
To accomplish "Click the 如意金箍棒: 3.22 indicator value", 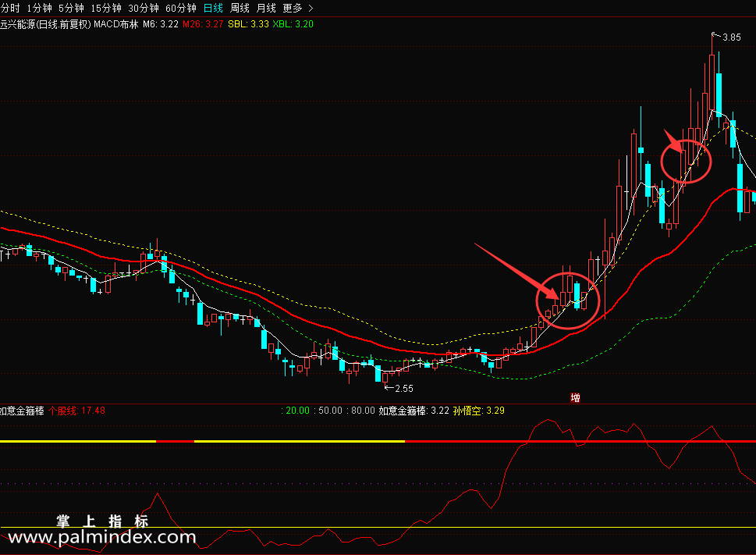I will pyautogui.click(x=413, y=411).
